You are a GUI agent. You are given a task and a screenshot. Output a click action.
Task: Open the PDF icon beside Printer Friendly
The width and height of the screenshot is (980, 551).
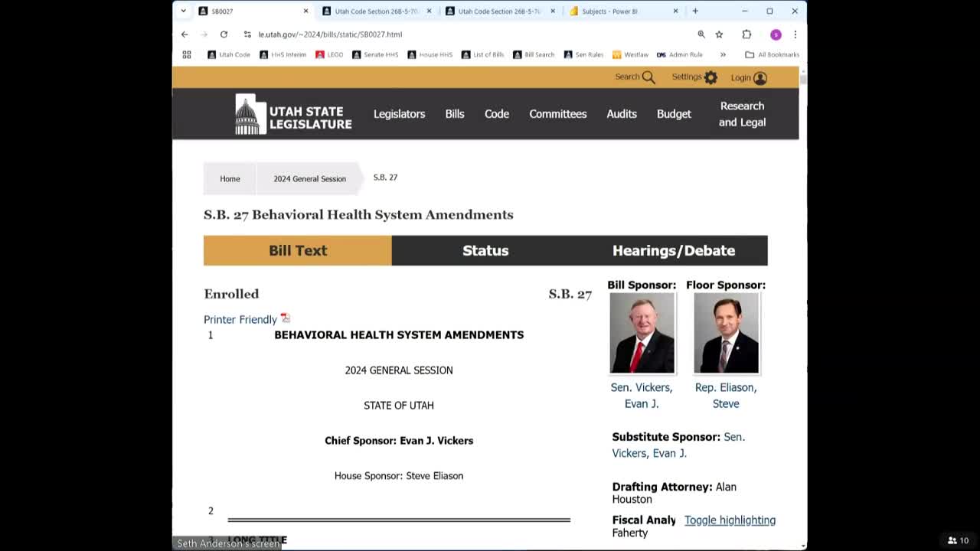(285, 318)
